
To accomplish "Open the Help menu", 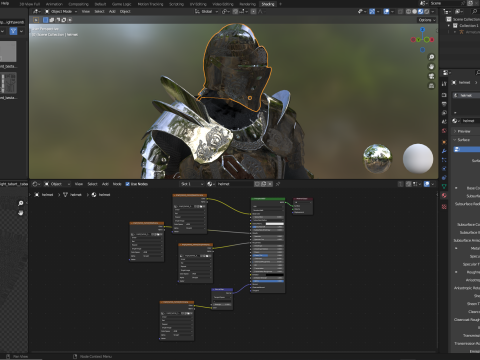I will tap(5, 3).
